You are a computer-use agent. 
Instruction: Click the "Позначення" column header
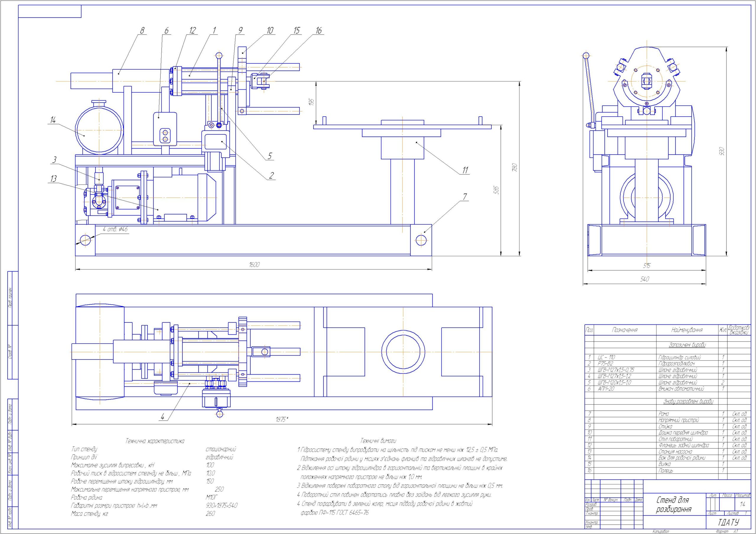point(625,330)
